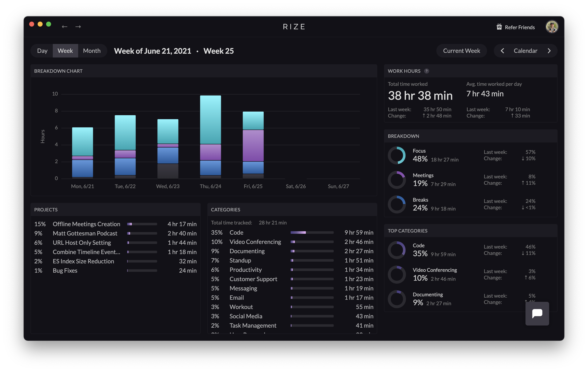This screenshot has width=588, height=372.
Task: Click the back navigation arrow
Action: tap(65, 27)
